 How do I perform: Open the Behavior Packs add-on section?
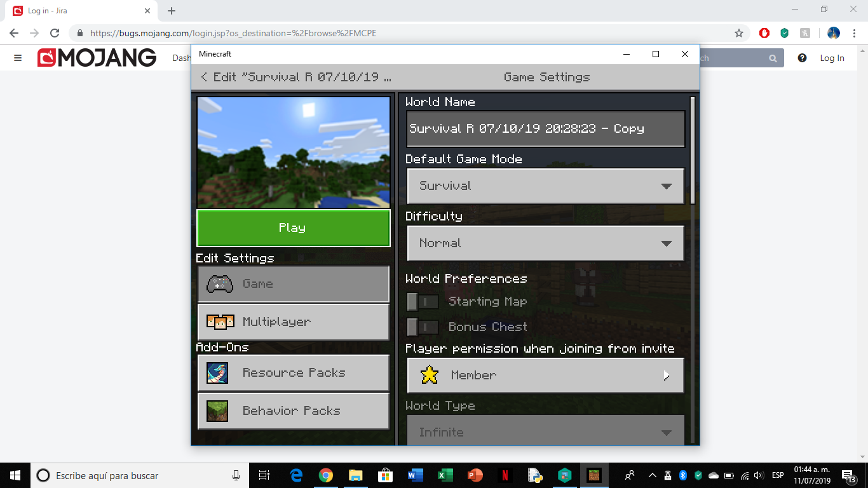coord(293,410)
